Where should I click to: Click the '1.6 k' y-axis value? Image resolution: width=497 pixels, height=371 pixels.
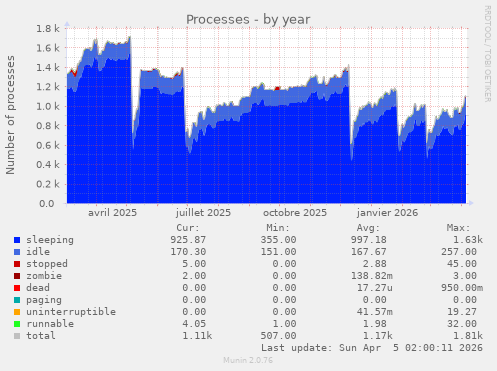48,48
